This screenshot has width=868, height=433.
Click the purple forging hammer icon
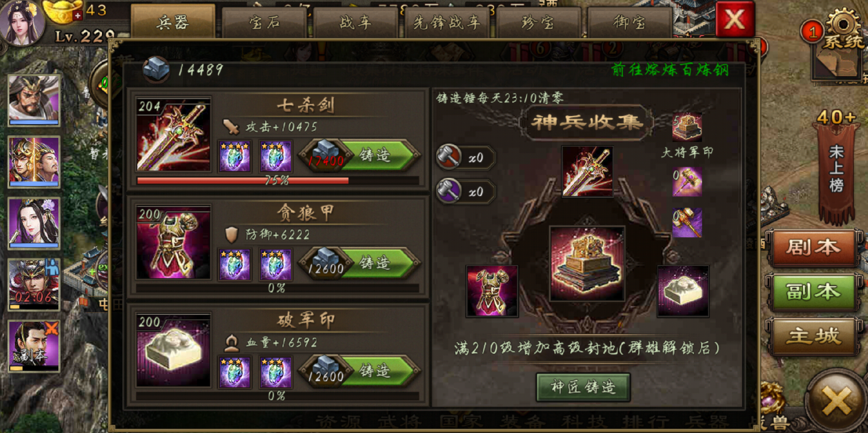point(449,191)
